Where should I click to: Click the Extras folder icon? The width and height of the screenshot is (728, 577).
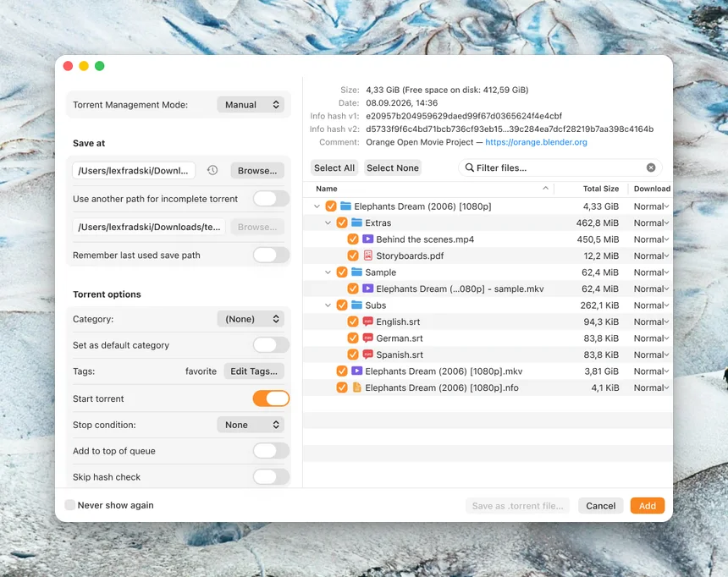tap(356, 223)
